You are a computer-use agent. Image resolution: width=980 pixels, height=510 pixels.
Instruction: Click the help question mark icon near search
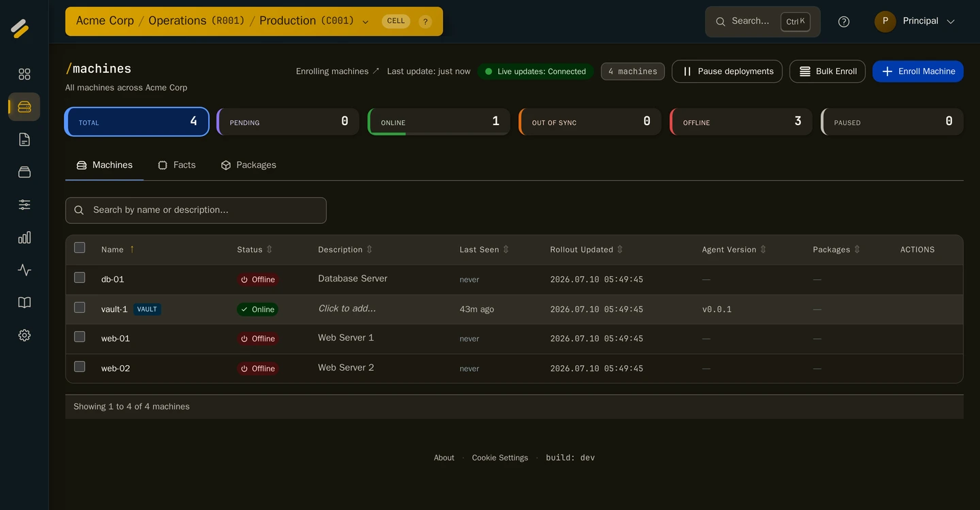[844, 22]
